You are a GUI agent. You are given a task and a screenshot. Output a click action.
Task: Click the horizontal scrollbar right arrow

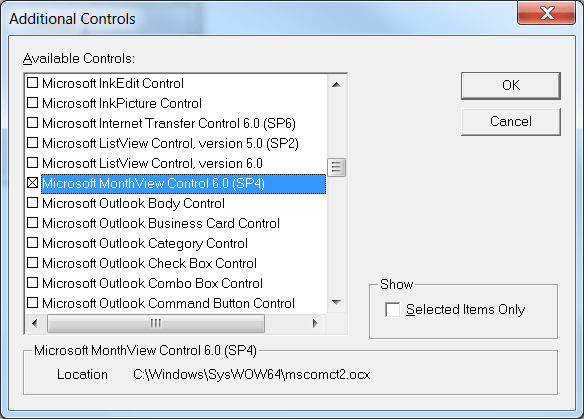(315, 323)
